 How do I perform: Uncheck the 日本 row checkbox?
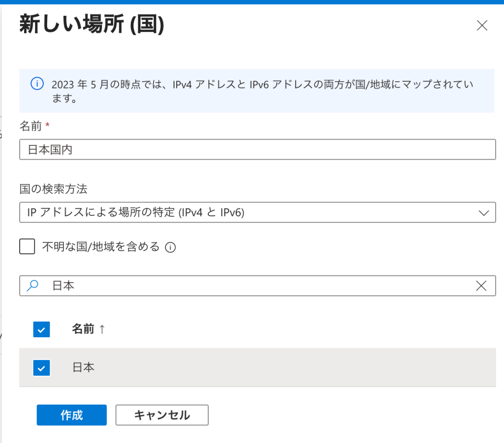(x=42, y=367)
